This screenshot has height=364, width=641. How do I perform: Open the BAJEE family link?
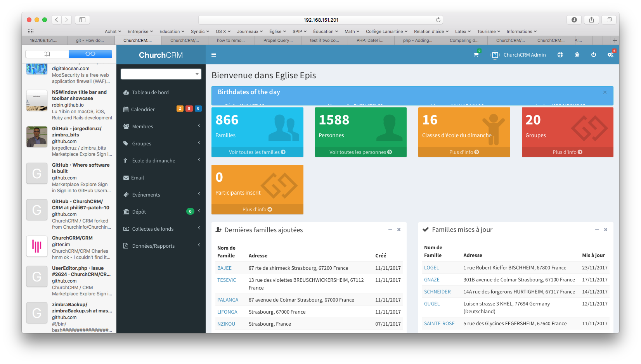click(x=224, y=268)
